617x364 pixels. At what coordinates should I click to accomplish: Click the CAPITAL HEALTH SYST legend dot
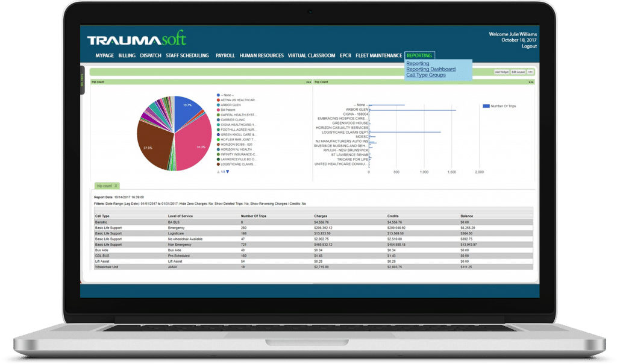coord(218,115)
